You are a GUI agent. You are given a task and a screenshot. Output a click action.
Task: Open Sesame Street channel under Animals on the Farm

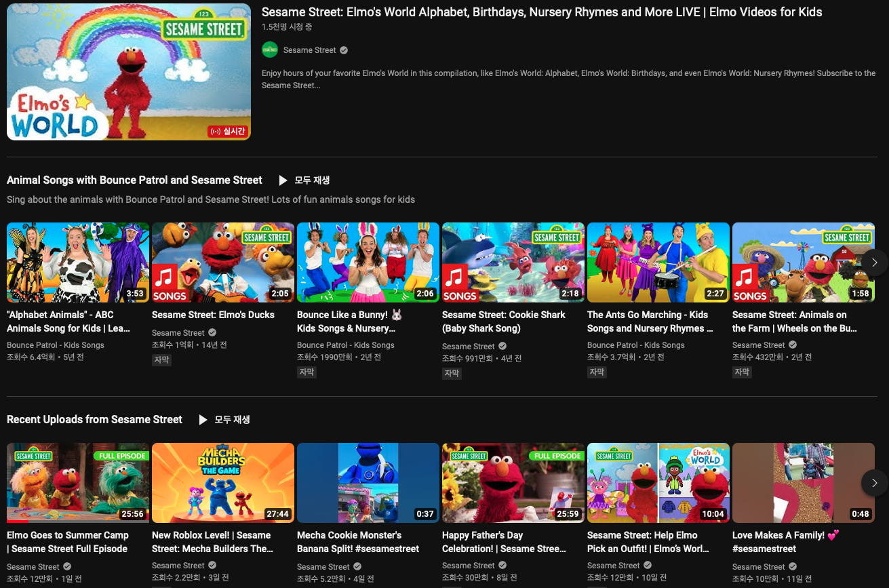[759, 345]
